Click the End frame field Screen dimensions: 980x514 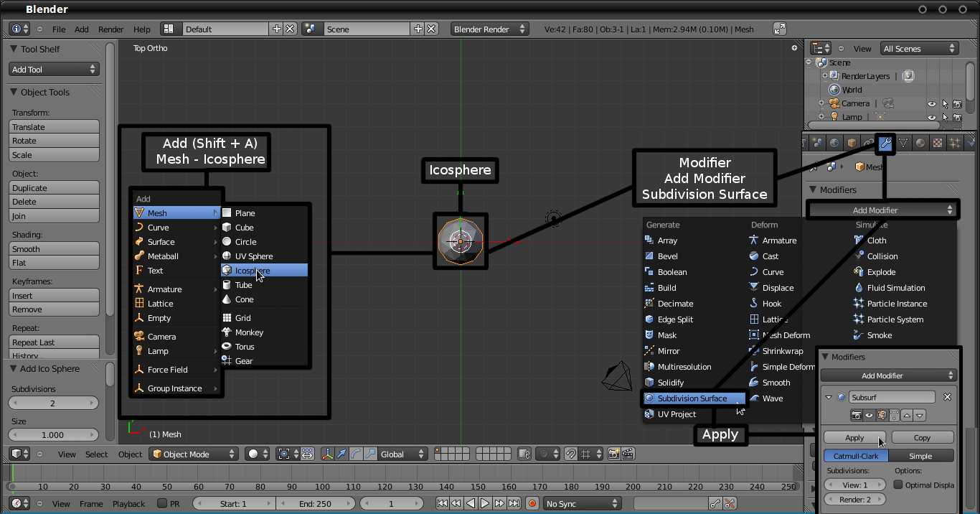[x=316, y=504]
